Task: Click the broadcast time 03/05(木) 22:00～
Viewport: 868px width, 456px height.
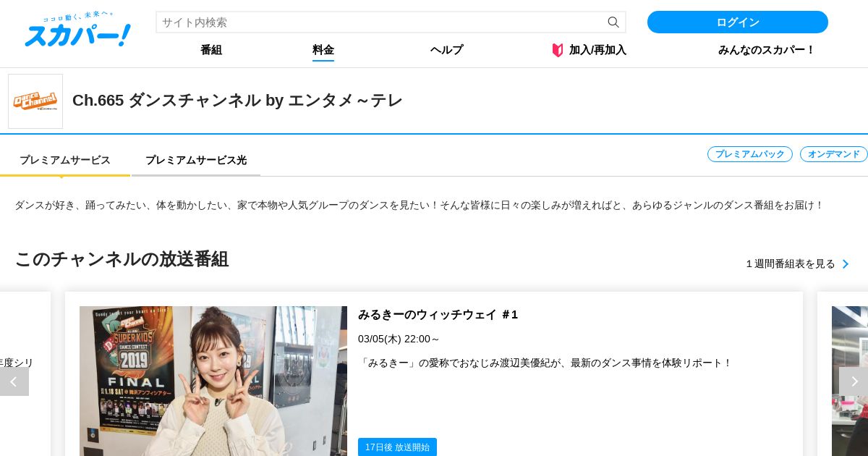Action: pyautogui.click(x=399, y=339)
